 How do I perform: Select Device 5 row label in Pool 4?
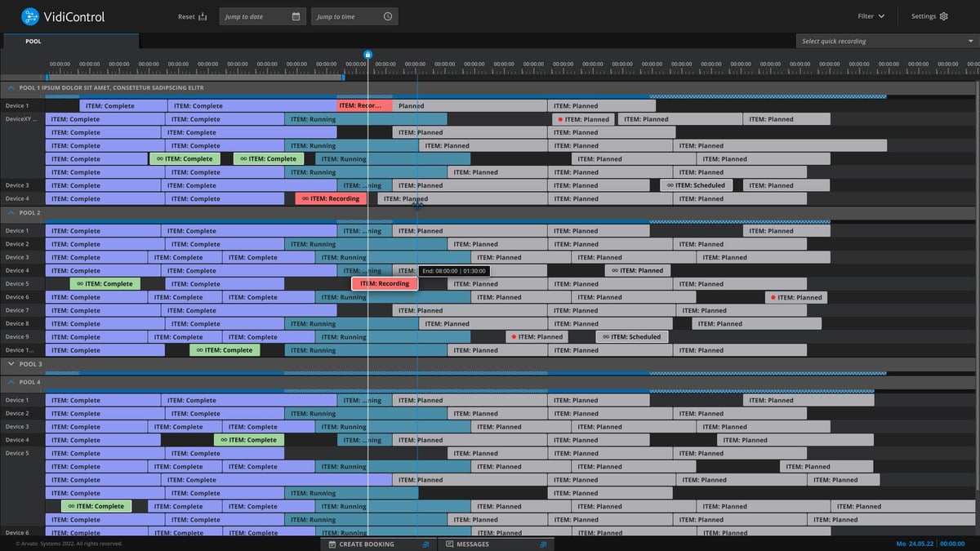click(x=17, y=453)
